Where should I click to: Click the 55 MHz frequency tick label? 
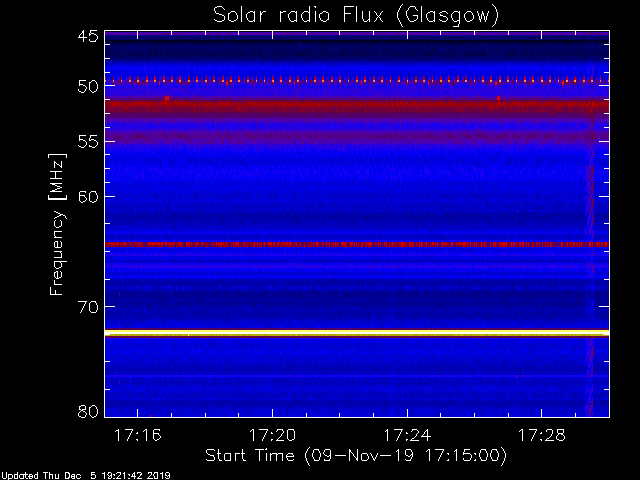click(x=88, y=142)
